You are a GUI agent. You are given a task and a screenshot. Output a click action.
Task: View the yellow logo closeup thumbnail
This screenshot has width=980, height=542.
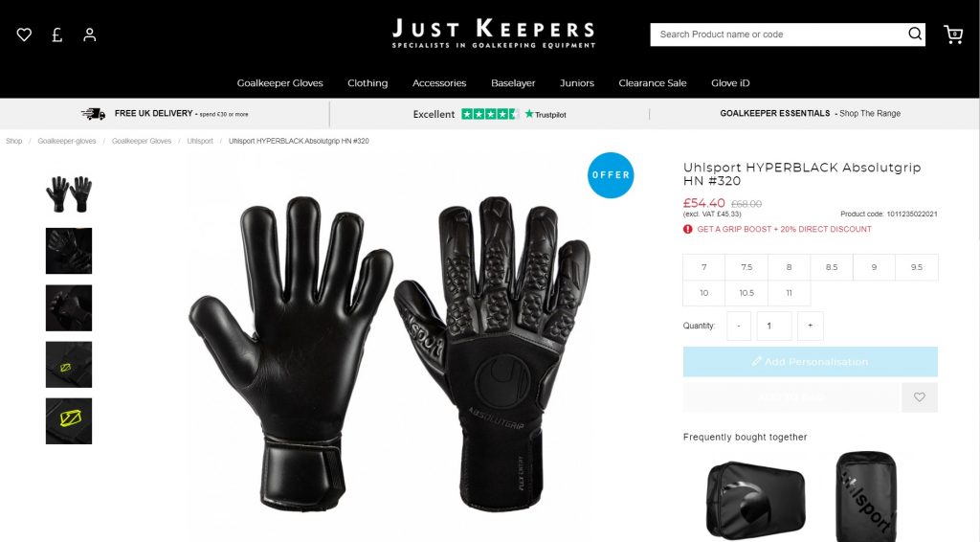69,421
